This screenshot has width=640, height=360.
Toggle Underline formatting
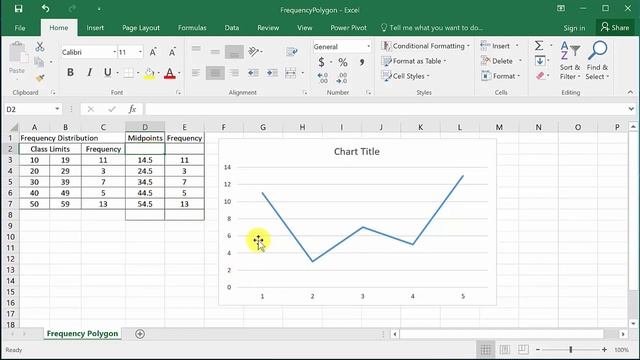107,73
